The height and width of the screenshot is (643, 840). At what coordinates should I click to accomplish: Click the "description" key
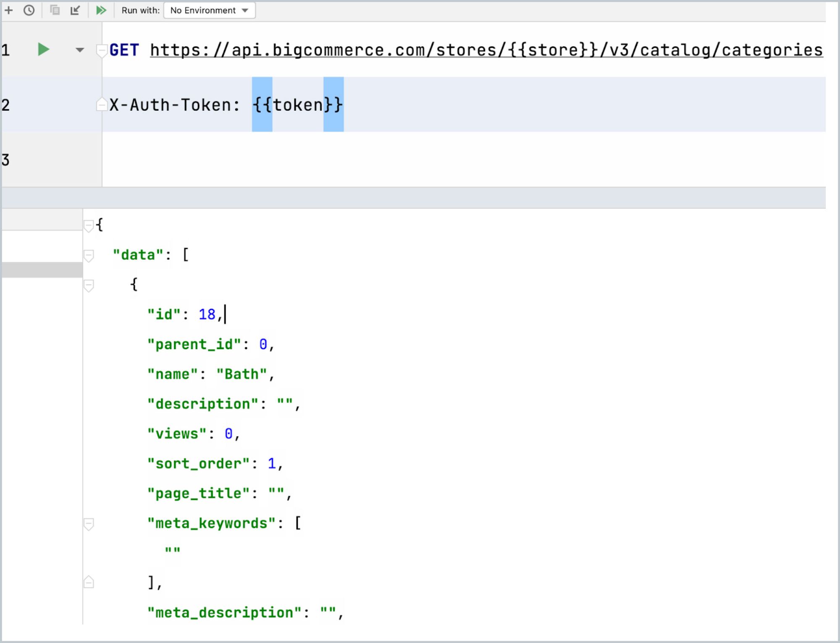pyautogui.click(x=202, y=404)
